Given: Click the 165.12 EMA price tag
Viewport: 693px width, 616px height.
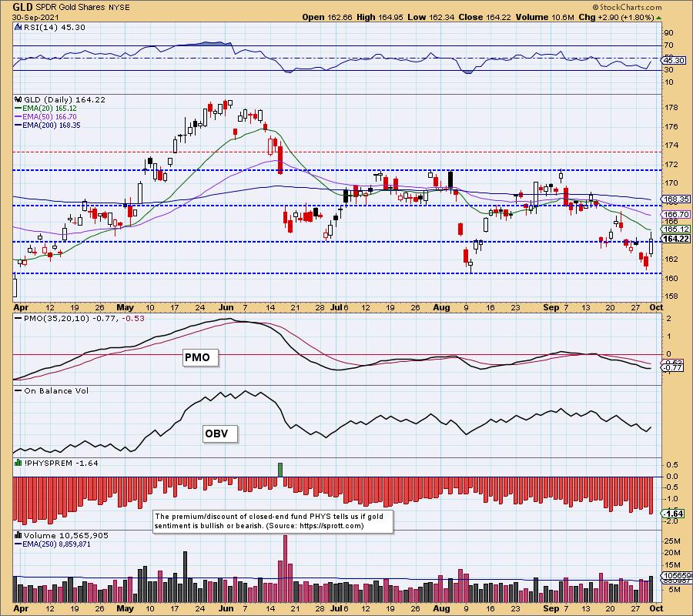Looking at the screenshot, I should pyautogui.click(x=676, y=229).
